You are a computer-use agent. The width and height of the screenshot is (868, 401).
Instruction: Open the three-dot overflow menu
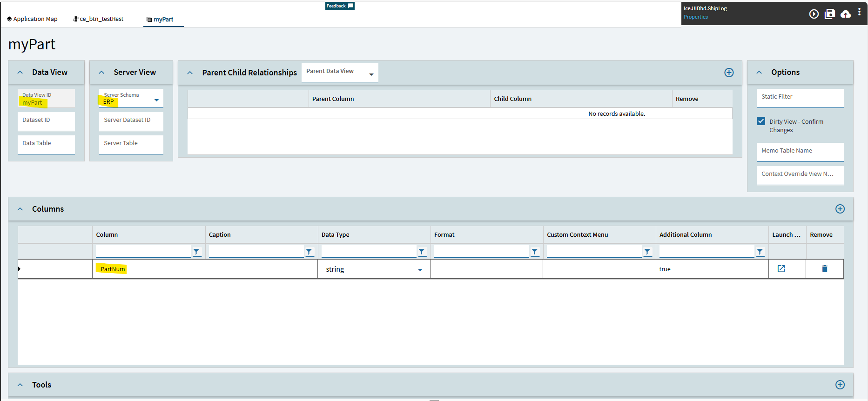[859, 13]
